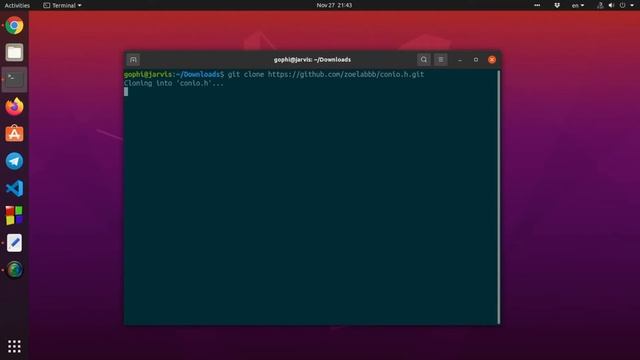Open the text editor icon in dock
The width and height of the screenshot is (640, 360).
coord(14,242)
